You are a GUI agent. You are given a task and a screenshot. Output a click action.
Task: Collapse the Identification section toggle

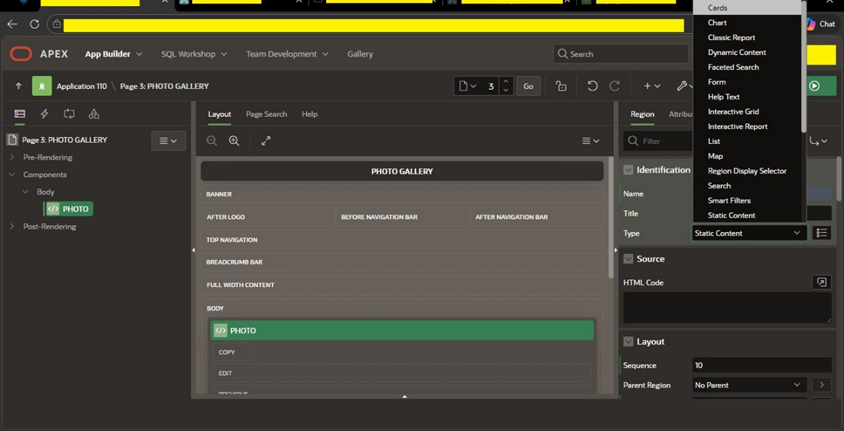coord(628,170)
